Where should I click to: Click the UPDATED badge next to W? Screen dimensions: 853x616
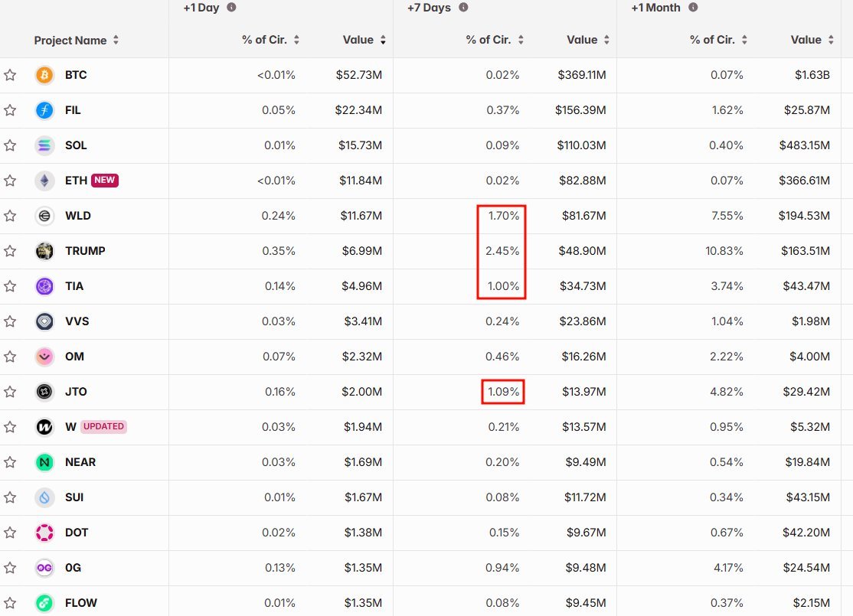(103, 427)
